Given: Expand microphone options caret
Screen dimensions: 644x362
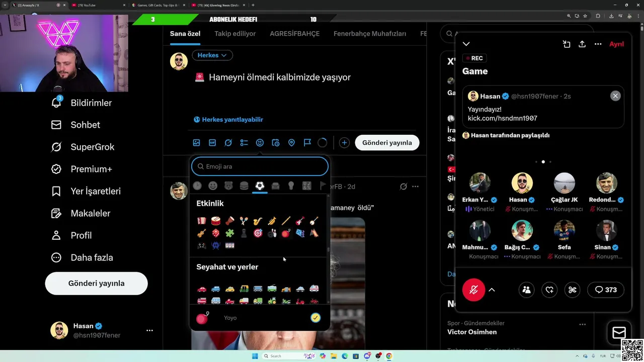Looking at the screenshot, I should coord(492,290).
